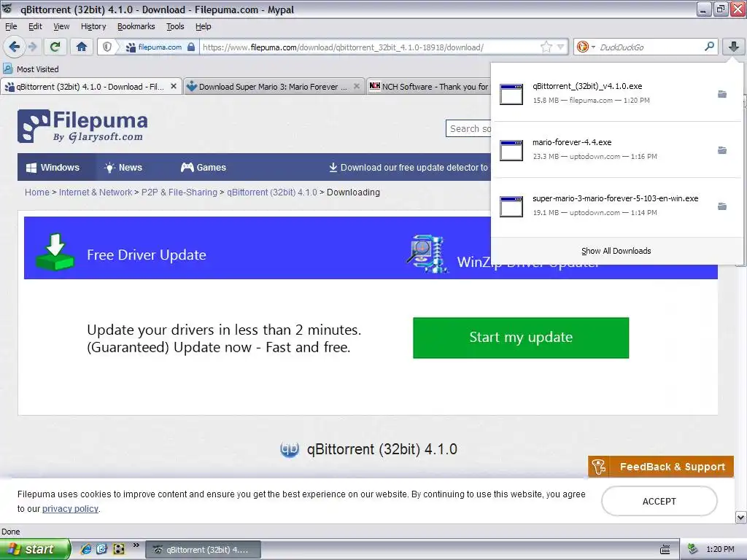This screenshot has height=560, width=747.
Task: Click Start my update button
Action: coord(521,338)
